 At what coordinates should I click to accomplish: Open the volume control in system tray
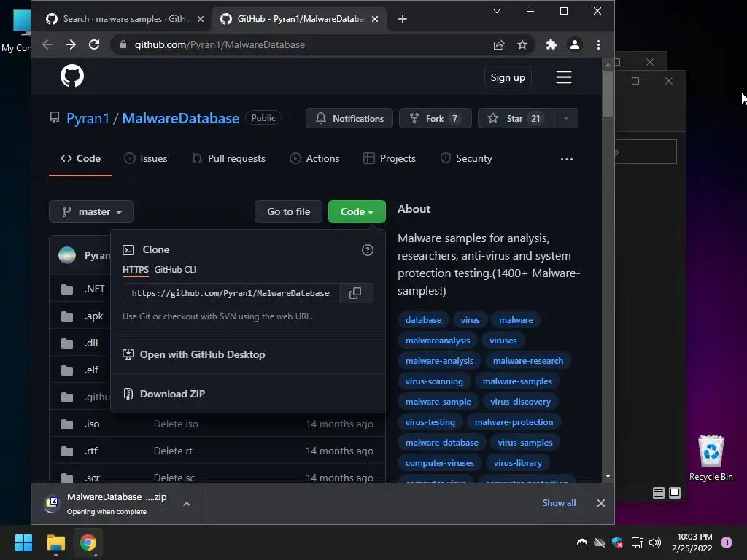(655, 542)
